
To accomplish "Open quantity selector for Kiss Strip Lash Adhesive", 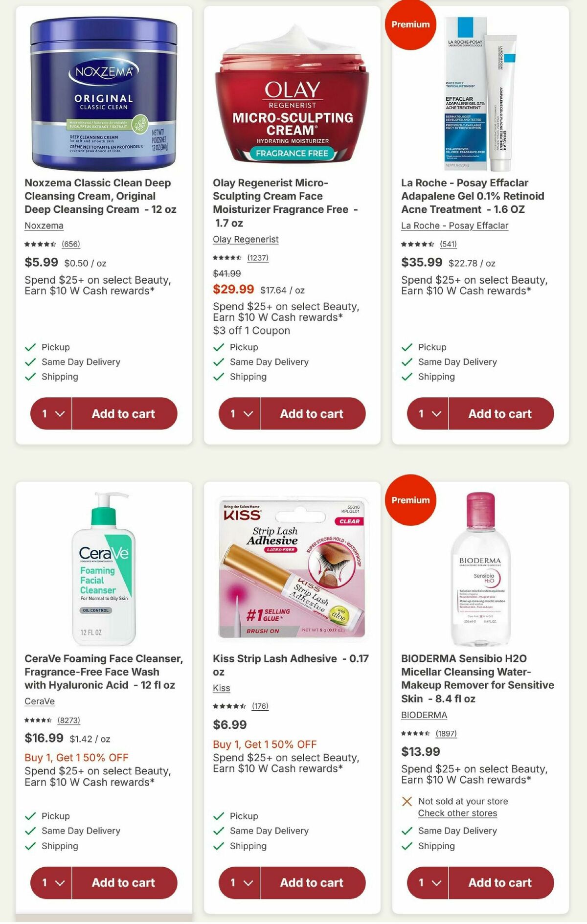I will coord(239,883).
